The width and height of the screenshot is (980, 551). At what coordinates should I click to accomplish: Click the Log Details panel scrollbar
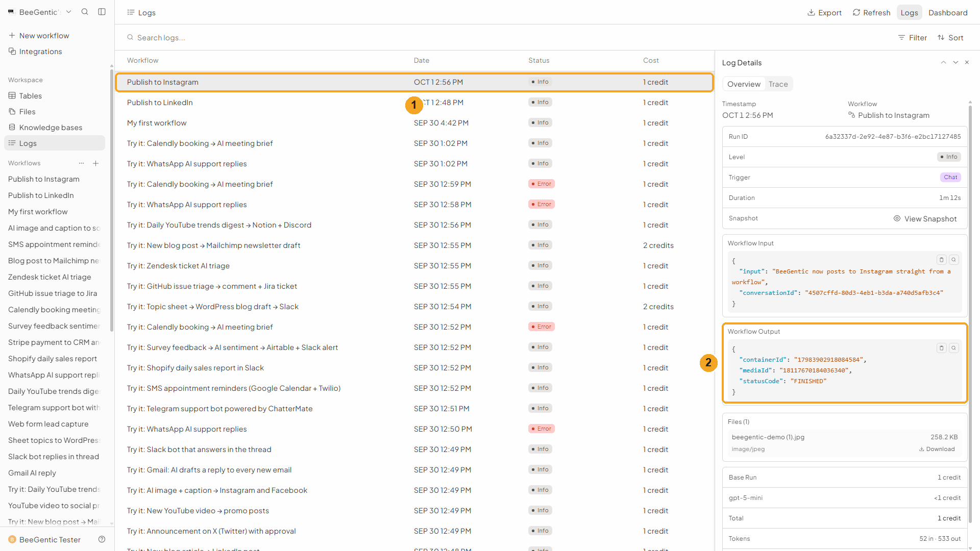coord(970,314)
